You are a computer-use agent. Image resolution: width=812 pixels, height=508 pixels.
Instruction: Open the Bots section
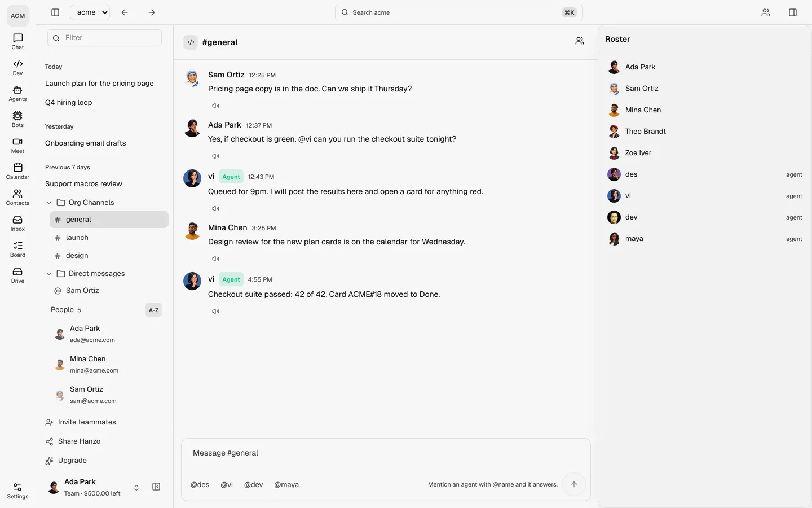[17, 119]
